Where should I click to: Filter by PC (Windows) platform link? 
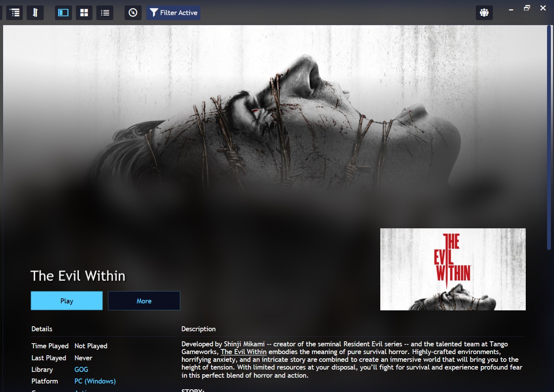coord(95,381)
